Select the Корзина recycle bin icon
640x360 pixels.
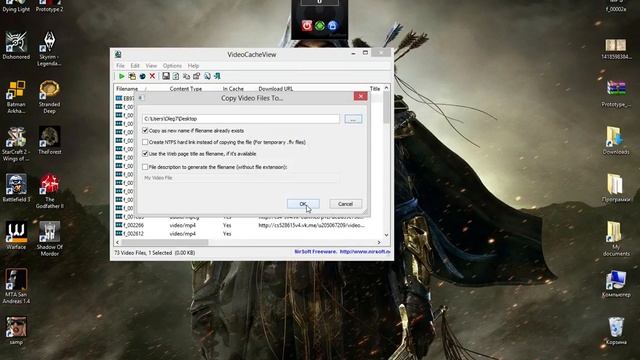click(x=616, y=331)
